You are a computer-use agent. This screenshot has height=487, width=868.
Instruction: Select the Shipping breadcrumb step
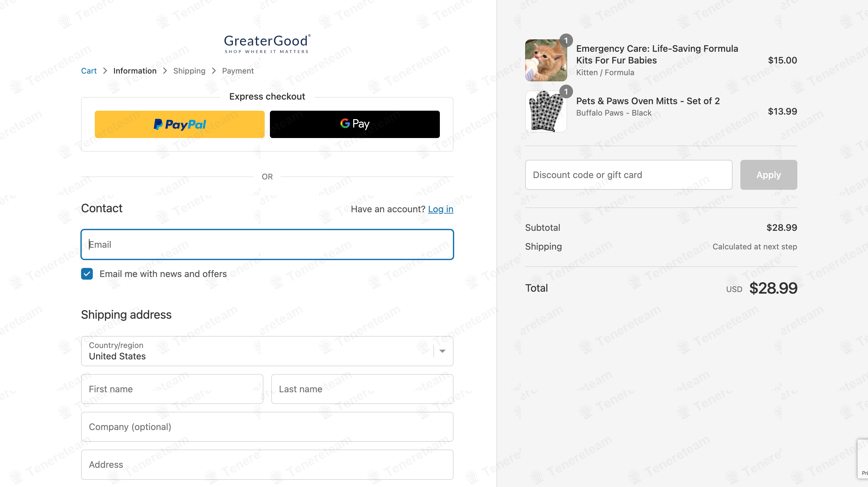click(x=189, y=71)
